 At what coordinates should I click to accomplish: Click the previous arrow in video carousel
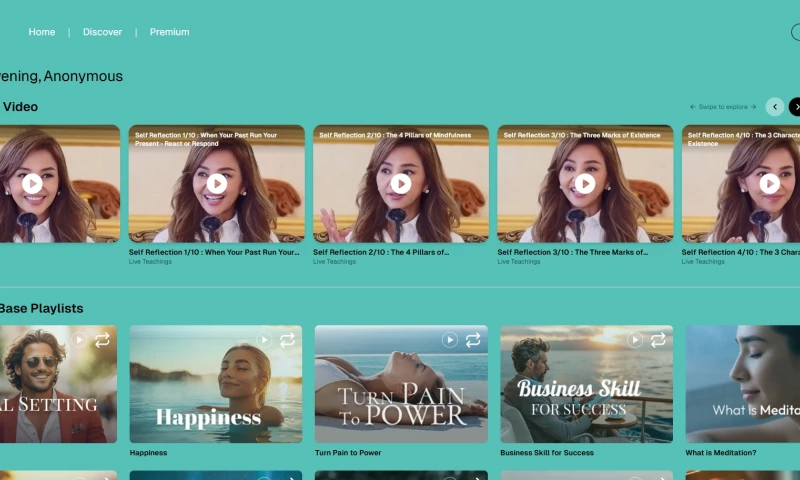pos(774,107)
